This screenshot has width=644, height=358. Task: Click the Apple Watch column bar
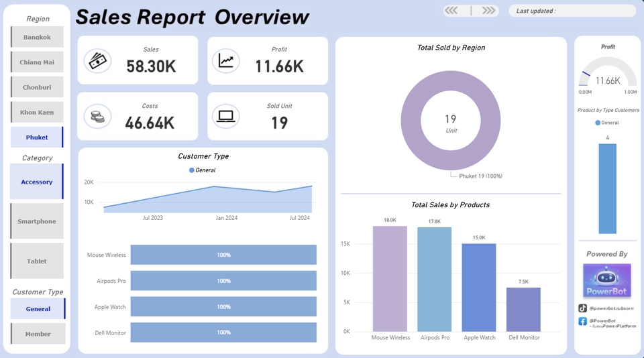point(479,288)
